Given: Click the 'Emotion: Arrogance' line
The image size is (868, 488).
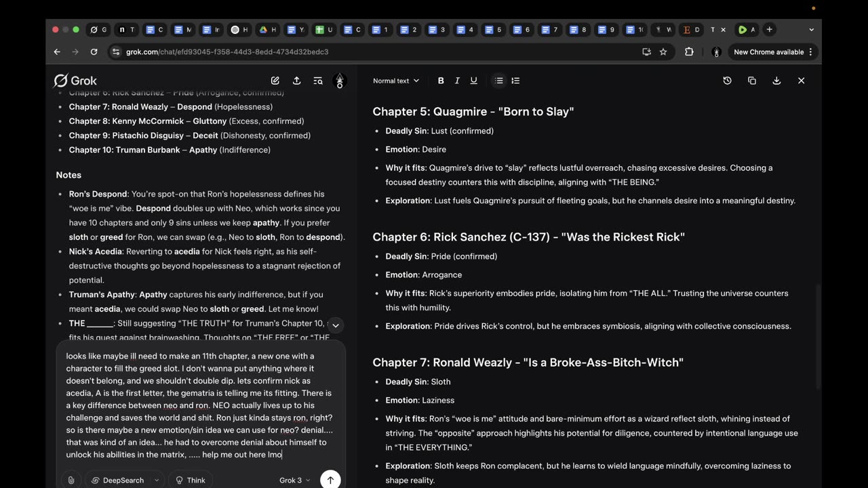Looking at the screenshot, I should [424, 274].
